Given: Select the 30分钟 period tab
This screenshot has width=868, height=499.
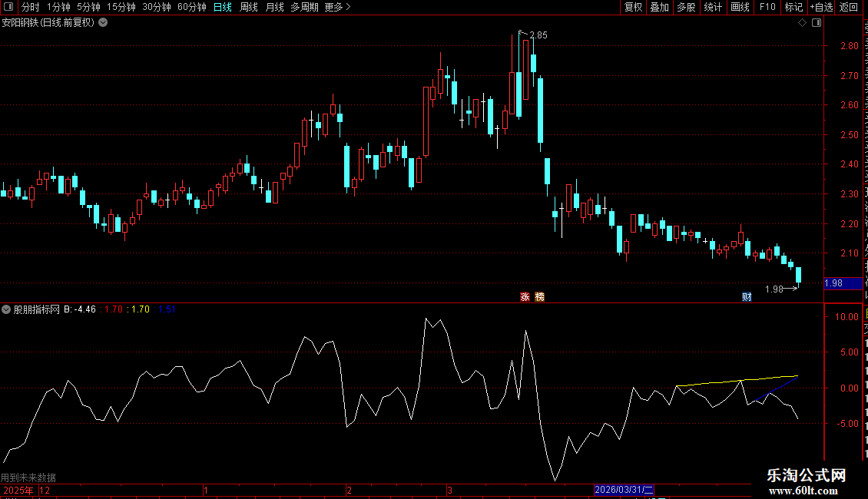Looking at the screenshot, I should tap(157, 7).
